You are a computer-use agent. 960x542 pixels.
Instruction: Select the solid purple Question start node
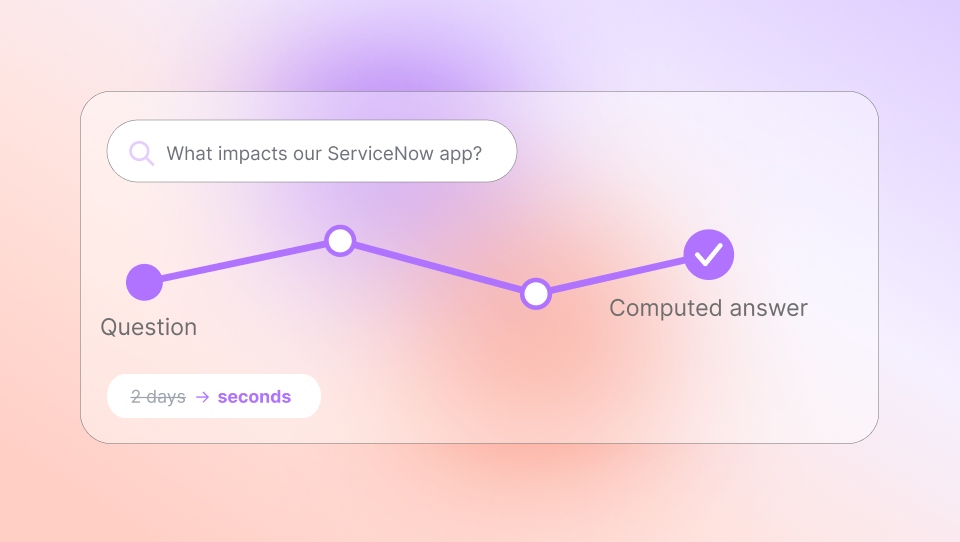tap(144, 282)
